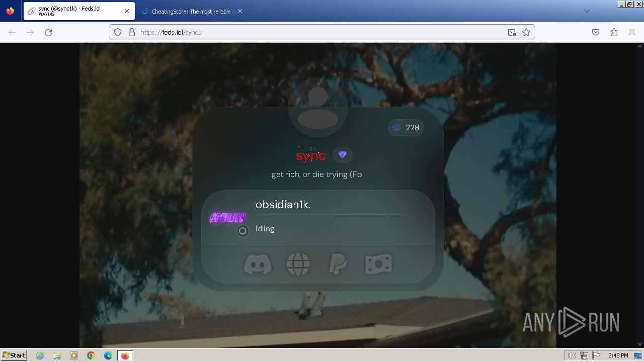Open the website globe icon
The width and height of the screenshot is (644, 362).
point(298,264)
